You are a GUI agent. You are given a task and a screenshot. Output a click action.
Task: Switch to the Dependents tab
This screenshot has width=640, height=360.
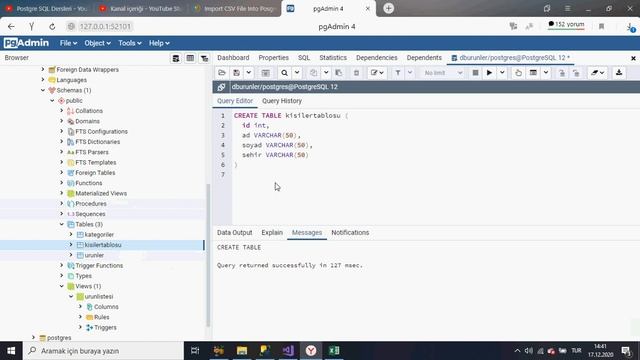(424, 58)
